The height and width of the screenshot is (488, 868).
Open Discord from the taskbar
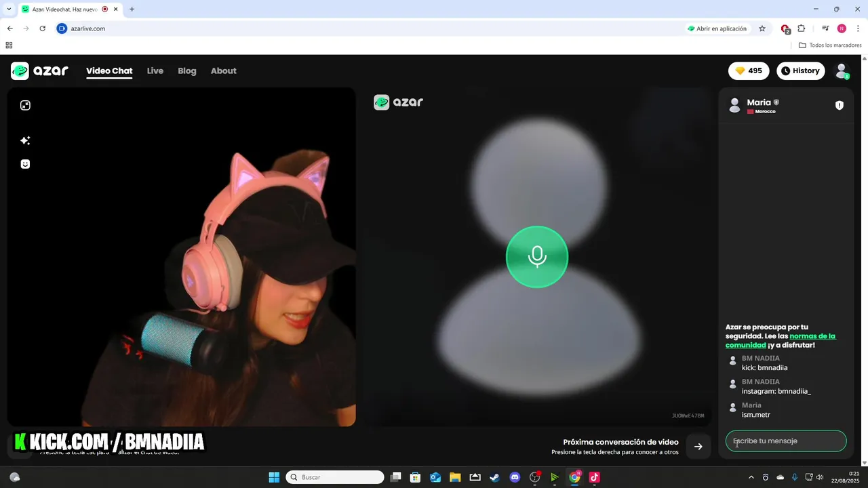[515, 477]
